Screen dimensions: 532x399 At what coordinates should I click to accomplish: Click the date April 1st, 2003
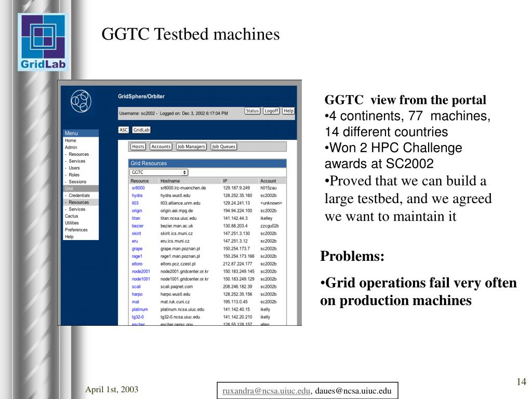click(112, 389)
